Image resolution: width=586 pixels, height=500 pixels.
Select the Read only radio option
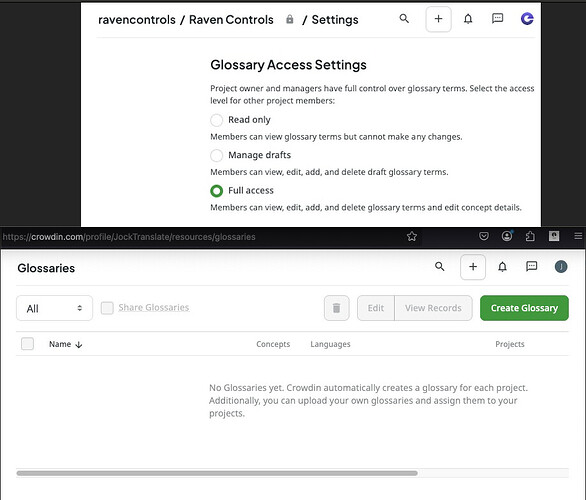pyautogui.click(x=216, y=120)
